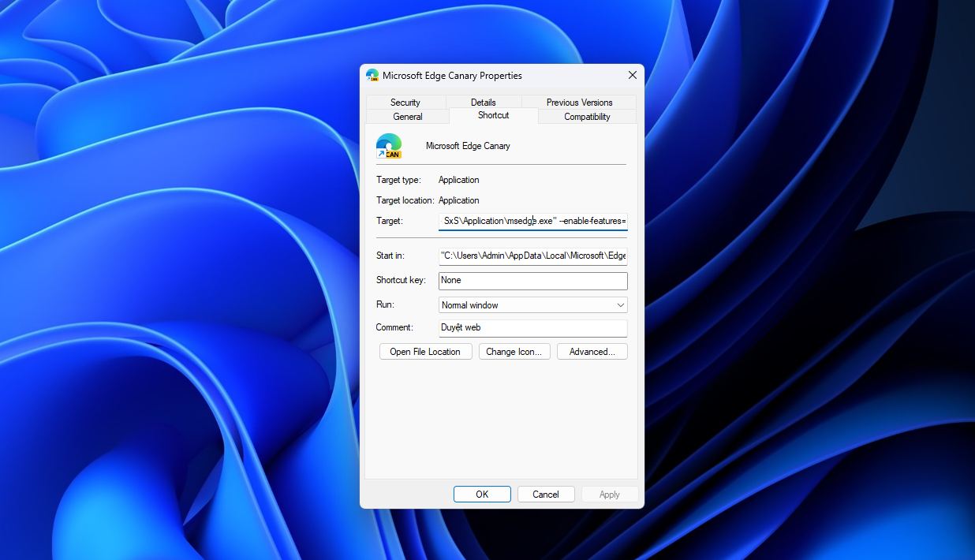Open the Normal window combo box

click(533, 305)
